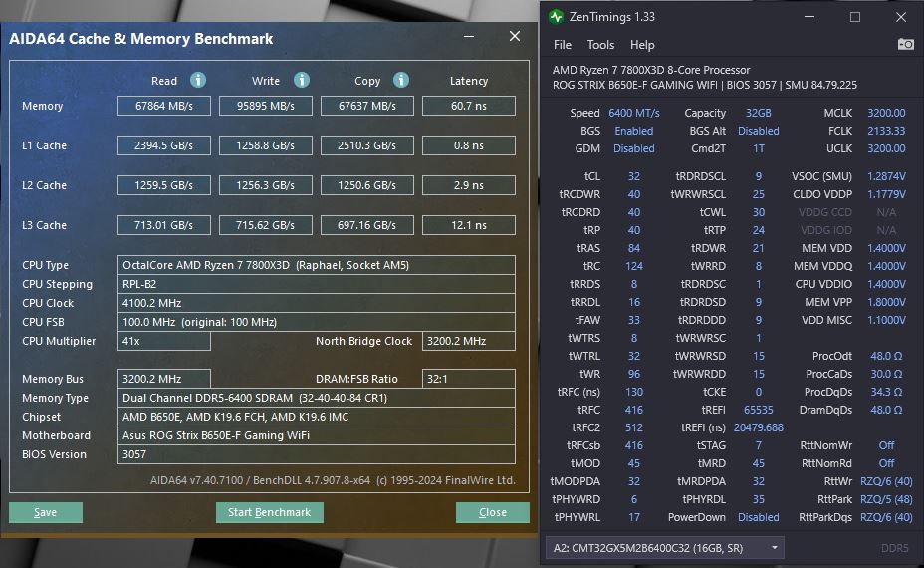The width and height of the screenshot is (924, 568).
Task: Click the ZenTimings screenshot camera icon
Action: [905, 44]
